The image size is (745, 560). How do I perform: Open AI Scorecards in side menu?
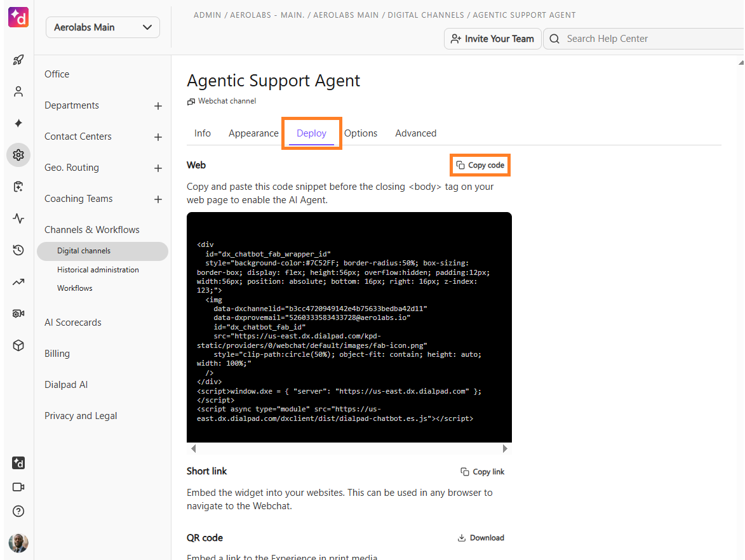click(72, 323)
